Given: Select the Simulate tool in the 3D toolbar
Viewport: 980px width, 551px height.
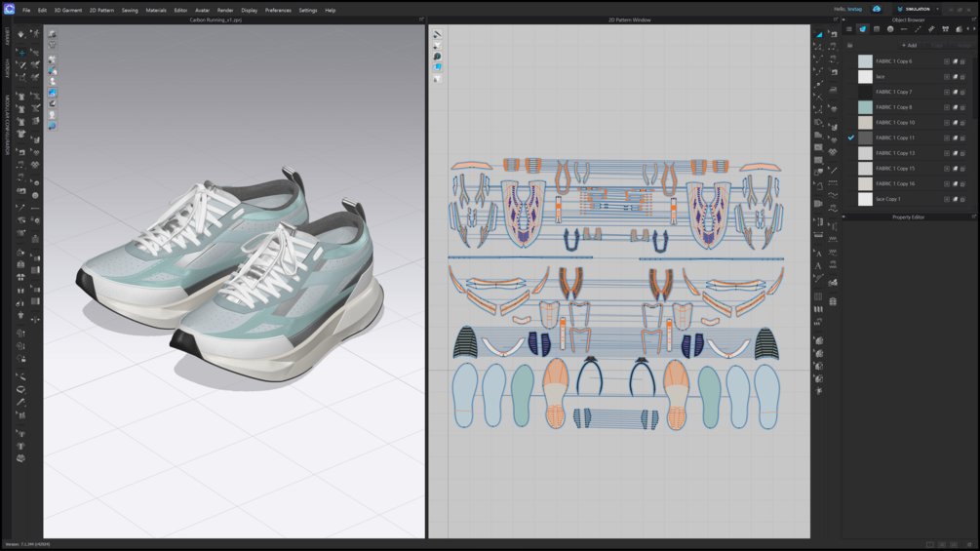Looking at the screenshot, I should 20,34.
